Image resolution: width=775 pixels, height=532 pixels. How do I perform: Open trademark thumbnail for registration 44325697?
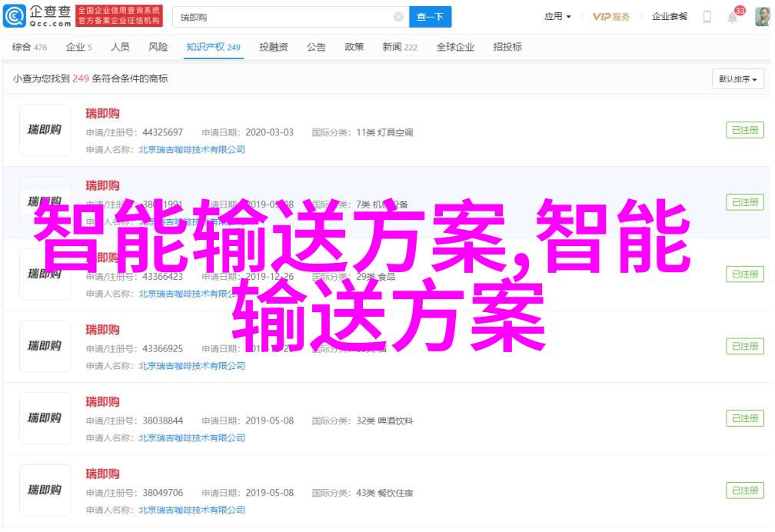coord(45,130)
